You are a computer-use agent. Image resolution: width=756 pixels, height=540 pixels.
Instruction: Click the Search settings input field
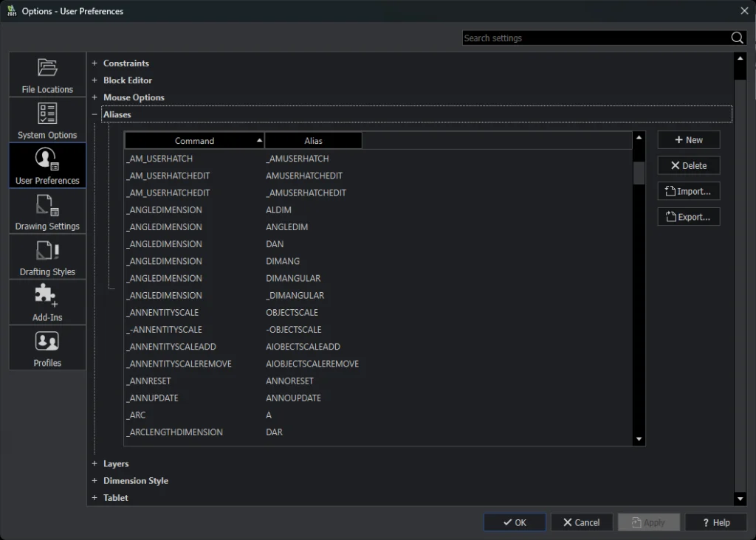point(594,38)
